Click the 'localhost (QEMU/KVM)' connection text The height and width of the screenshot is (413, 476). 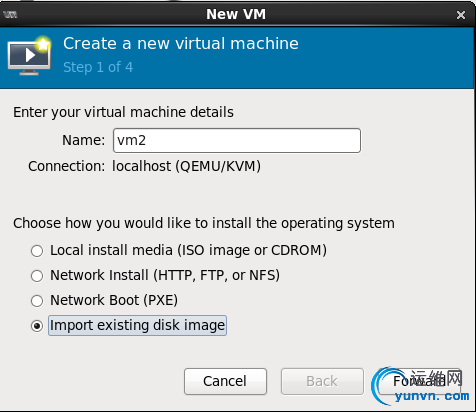click(186, 166)
